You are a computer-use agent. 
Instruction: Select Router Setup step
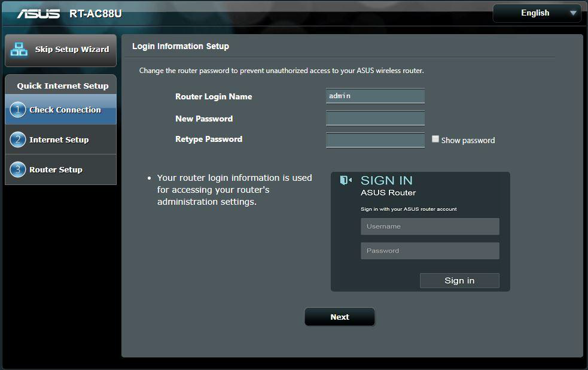click(61, 169)
